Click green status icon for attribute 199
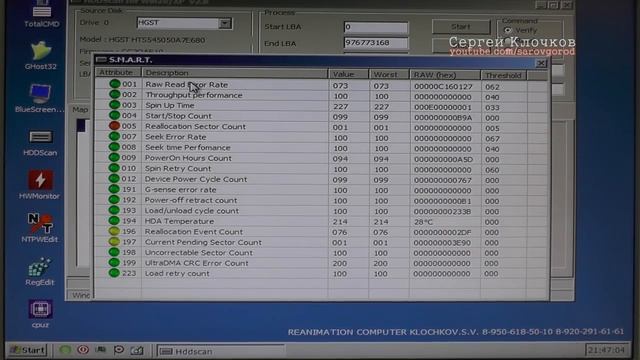 pyautogui.click(x=114, y=262)
